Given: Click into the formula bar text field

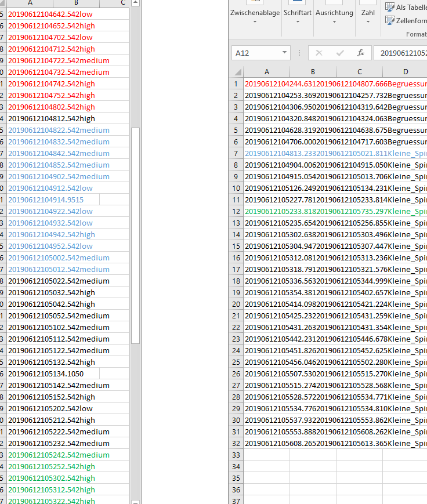Looking at the screenshot, I should pyautogui.click(x=400, y=53).
